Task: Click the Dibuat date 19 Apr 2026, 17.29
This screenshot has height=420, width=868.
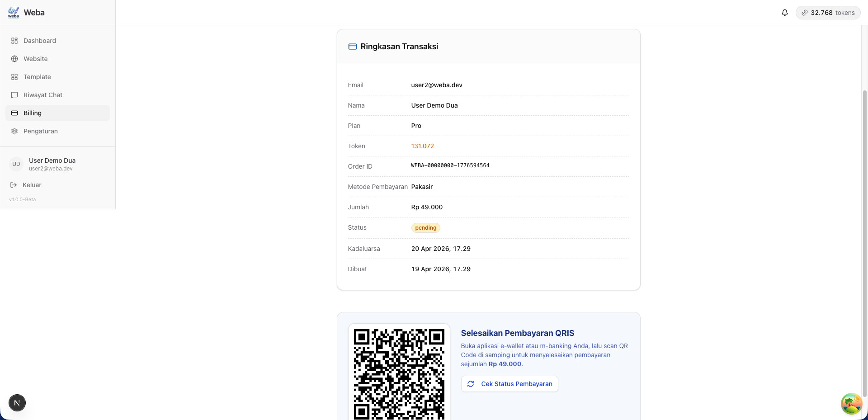Action: point(441,269)
